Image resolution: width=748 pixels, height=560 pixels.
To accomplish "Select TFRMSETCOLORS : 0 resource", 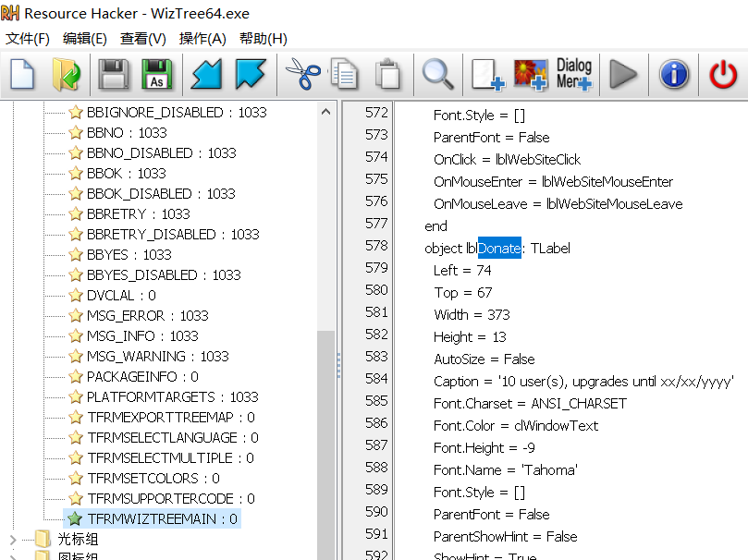I will (x=153, y=479).
